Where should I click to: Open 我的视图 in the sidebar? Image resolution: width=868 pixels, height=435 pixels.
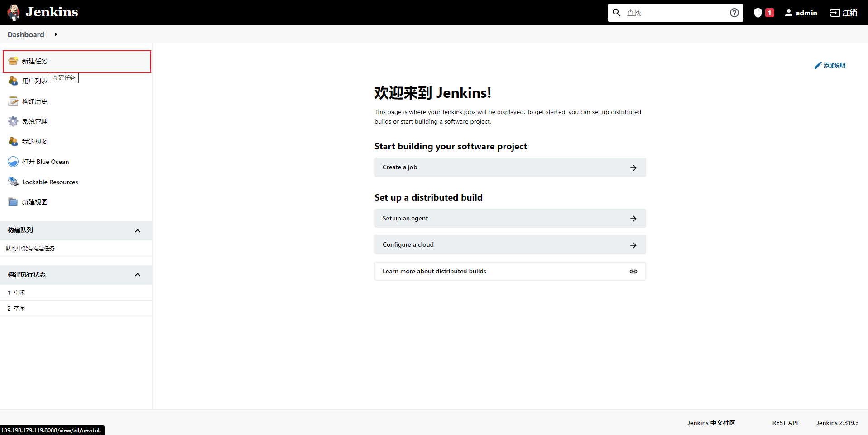pyautogui.click(x=35, y=142)
